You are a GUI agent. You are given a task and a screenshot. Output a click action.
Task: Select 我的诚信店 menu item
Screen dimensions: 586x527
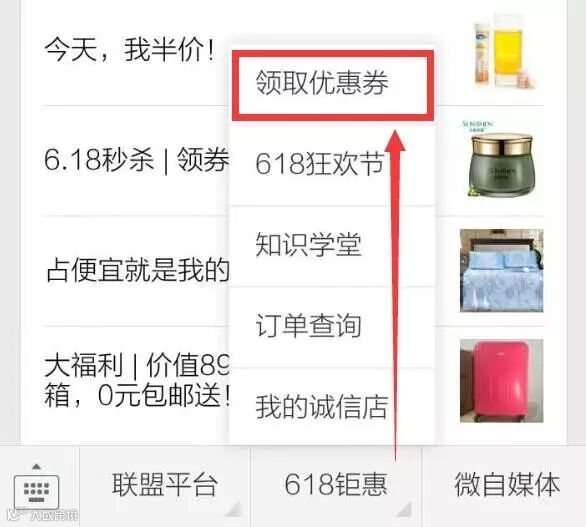pyautogui.click(x=332, y=407)
